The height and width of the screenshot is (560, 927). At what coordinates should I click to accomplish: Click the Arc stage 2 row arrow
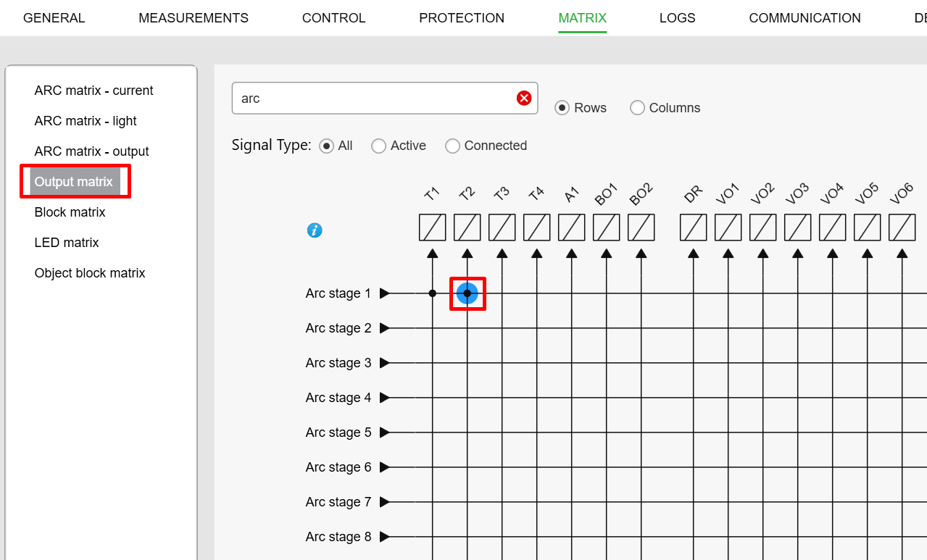tap(385, 328)
